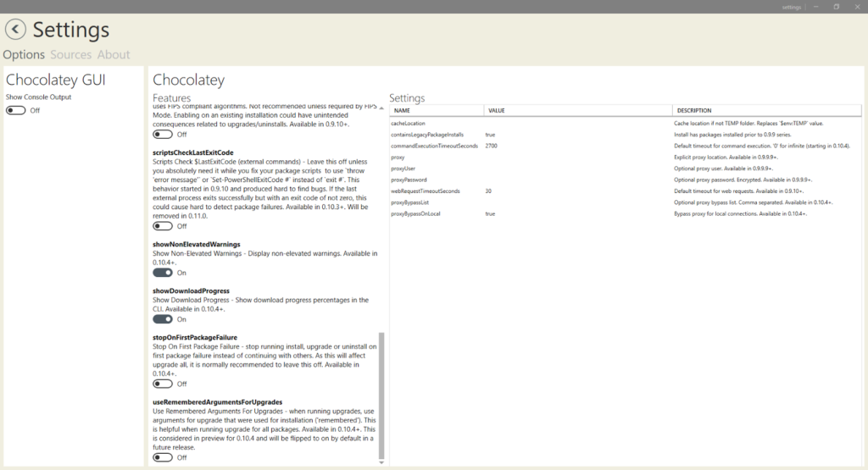The height and width of the screenshot is (470, 868).
Task: Close the Chocolatey GUI window
Action: tap(858, 7)
